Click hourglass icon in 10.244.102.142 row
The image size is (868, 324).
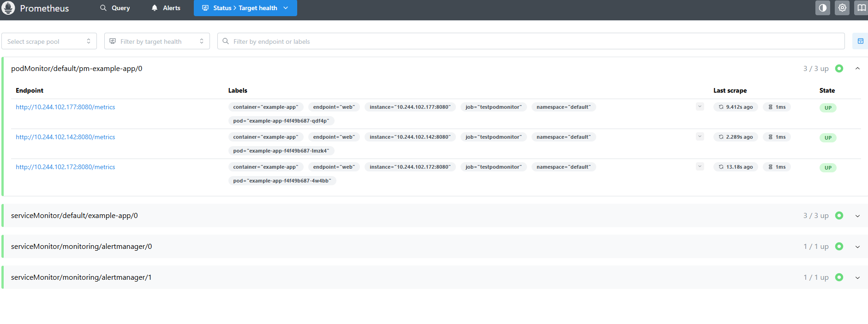tap(770, 137)
